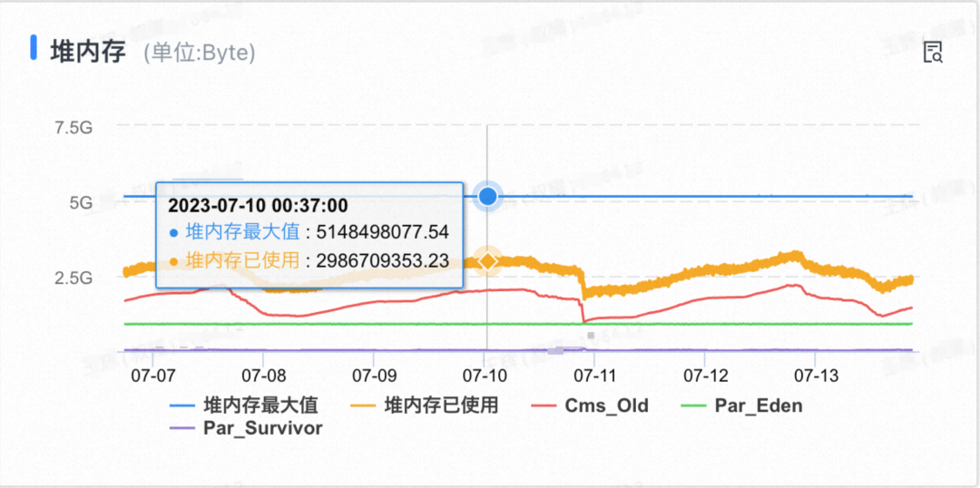
Task: Click the green Par_Eden legend color swatch
Action: click(694, 405)
